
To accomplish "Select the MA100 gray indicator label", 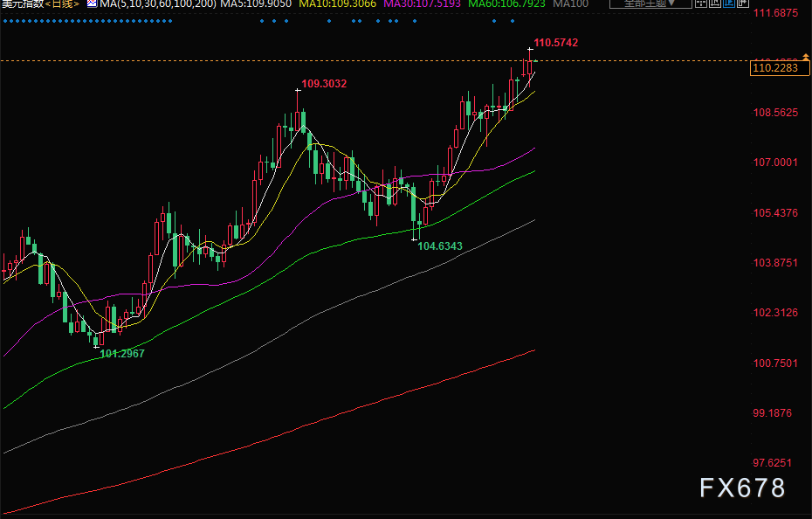I will coord(570,4).
